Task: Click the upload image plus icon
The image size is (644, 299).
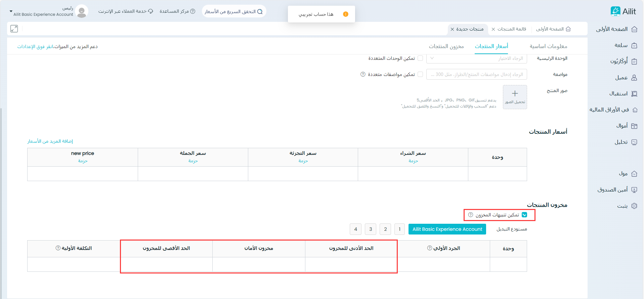Action: [x=515, y=94]
